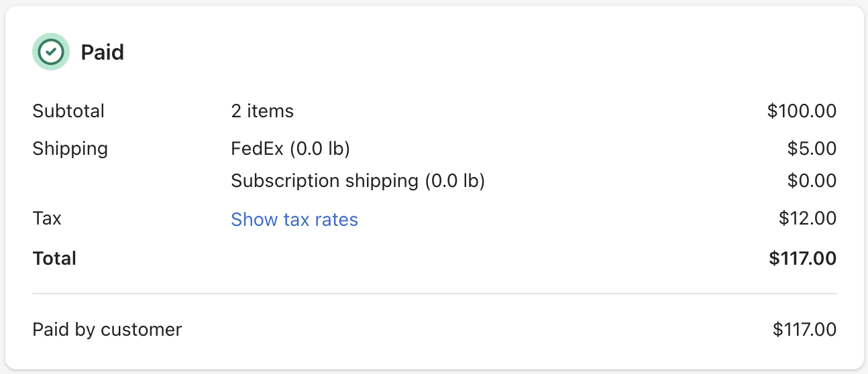Select the FedEx (0.0 lb) shipping line
This screenshot has width=868, height=374.
[290, 148]
